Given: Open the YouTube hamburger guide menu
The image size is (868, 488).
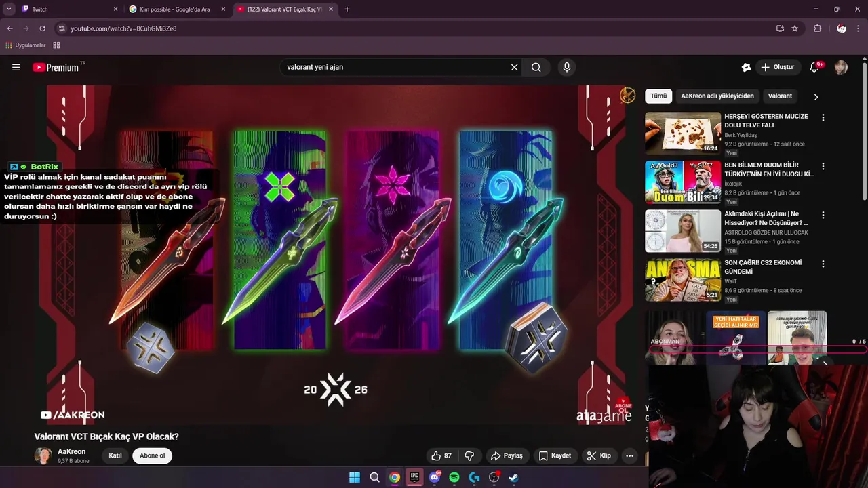Looking at the screenshot, I should coord(16,67).
